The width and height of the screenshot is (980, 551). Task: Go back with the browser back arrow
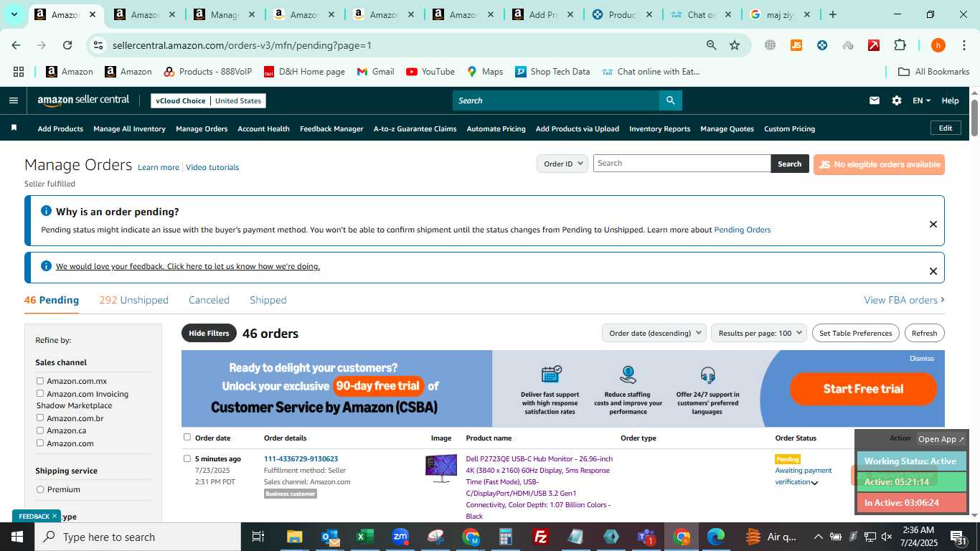pos(16,45)
